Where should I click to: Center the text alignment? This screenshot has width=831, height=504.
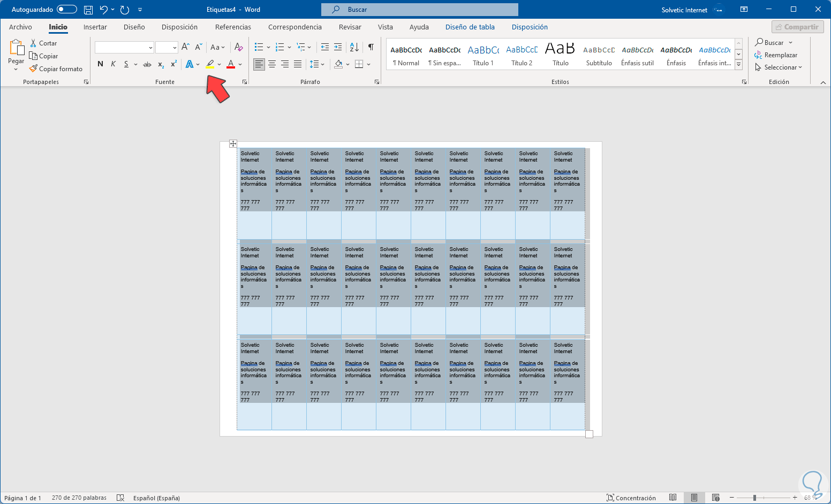pos(272,64)
